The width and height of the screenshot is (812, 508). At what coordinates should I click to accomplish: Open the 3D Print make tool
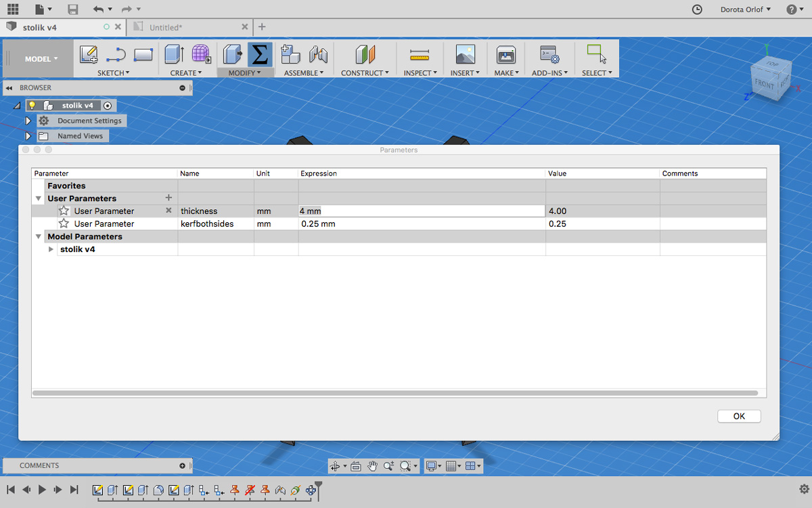506,55
